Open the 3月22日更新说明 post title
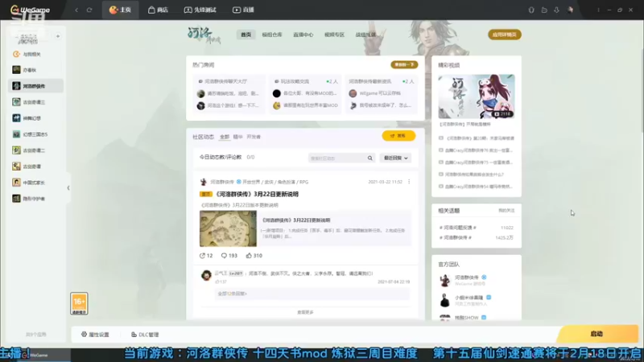This screenshot has height=362, width=644. [257, 194]
